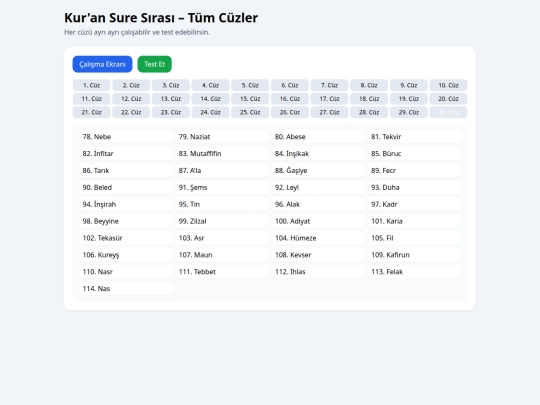Image resolution: width=540 pixels, height=405 pixels.
Task: Select 81. Tekvir in the list
Action: [414, 137]
